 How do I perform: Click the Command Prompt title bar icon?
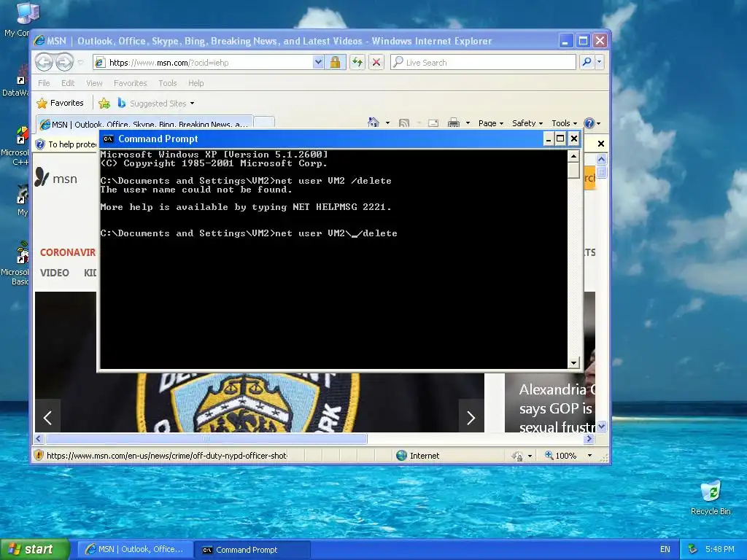[x=108, y=139]
